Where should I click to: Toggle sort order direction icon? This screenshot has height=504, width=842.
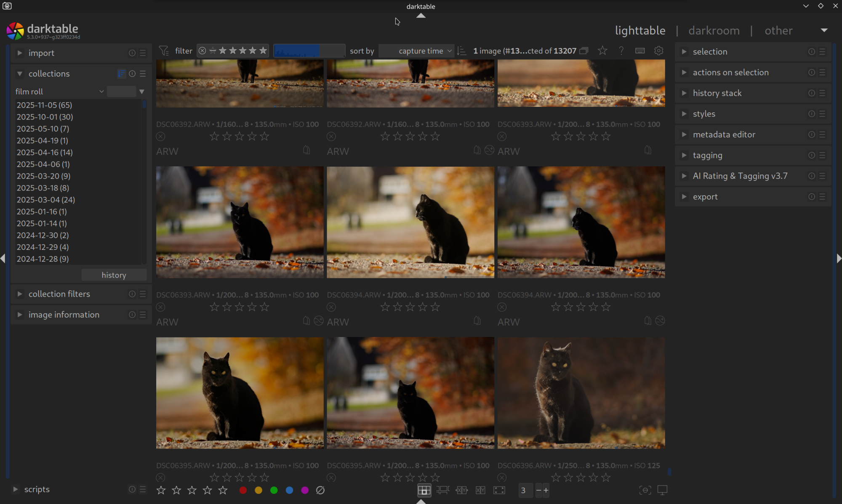pyautogui.click(x=462, y=51)
